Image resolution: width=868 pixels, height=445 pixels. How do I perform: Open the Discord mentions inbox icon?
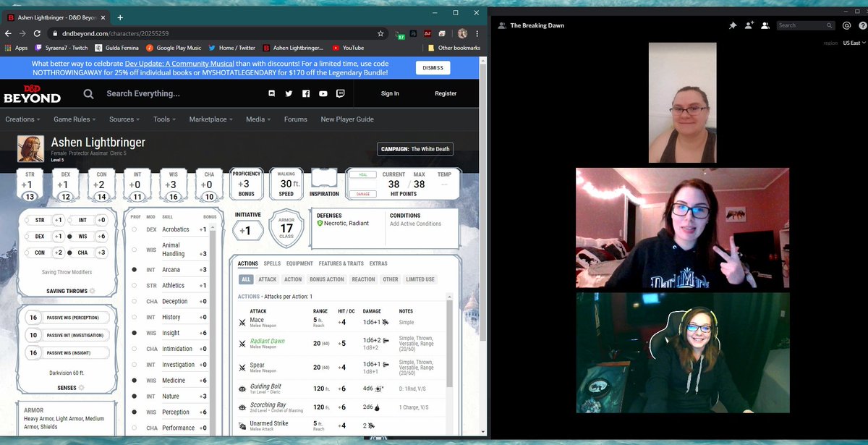(846, 25)
